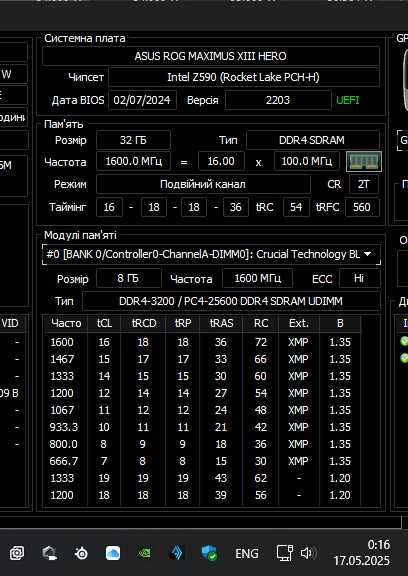
Task: Click the DDR4 SDRAM type field
Action: (312, 140)
